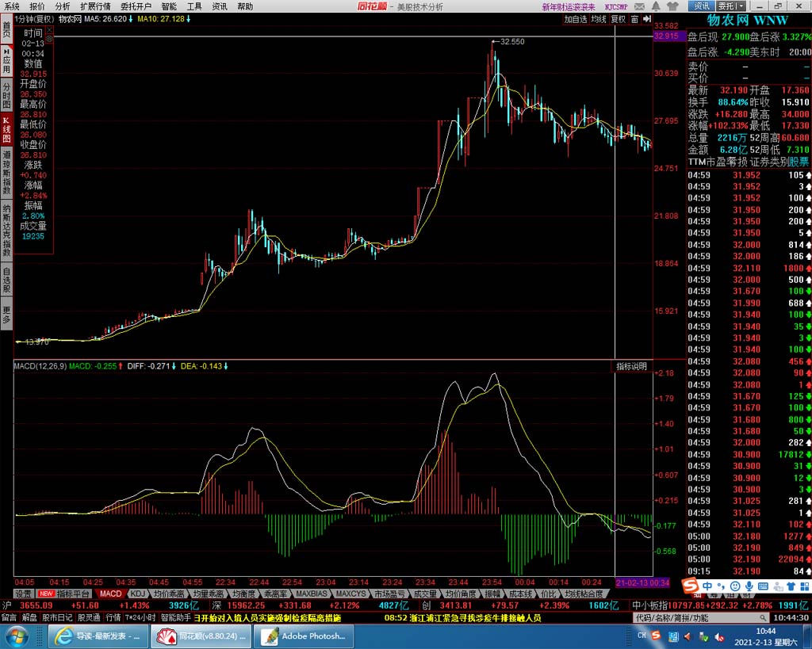812x649 pixels.
Task: Select the K线图 sidebar tab
Action: [6, 129]
